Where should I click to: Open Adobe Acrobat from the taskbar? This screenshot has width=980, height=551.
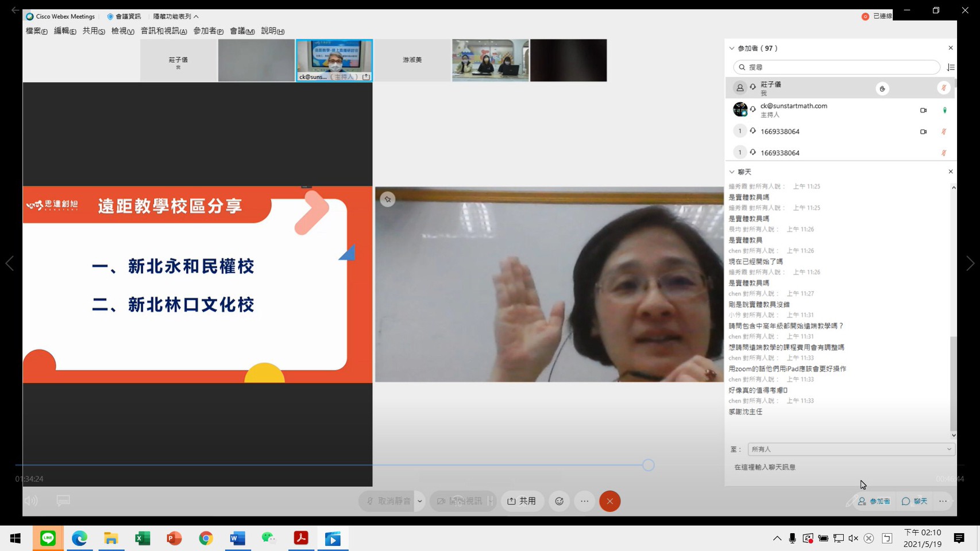point(301,538)
